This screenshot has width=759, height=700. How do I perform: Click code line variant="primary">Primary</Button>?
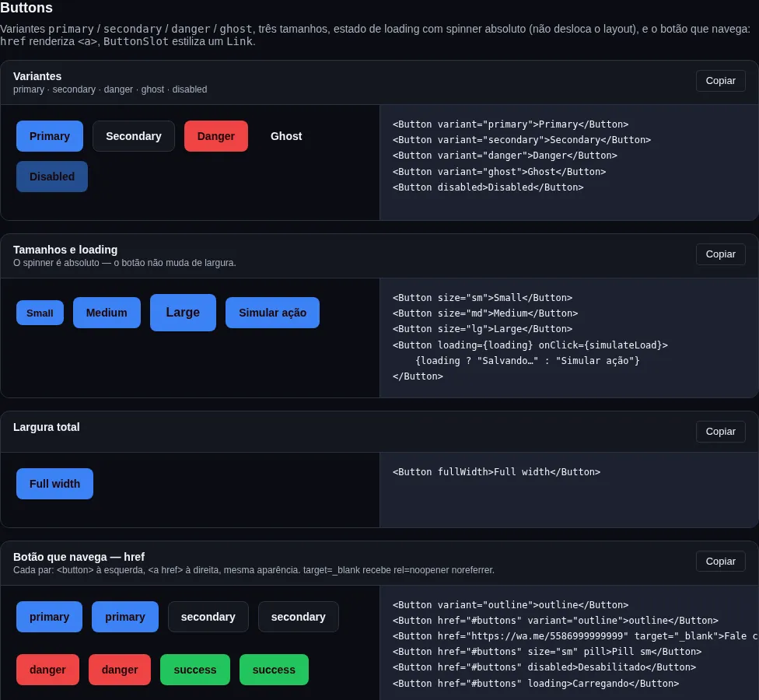coord(511,124)
